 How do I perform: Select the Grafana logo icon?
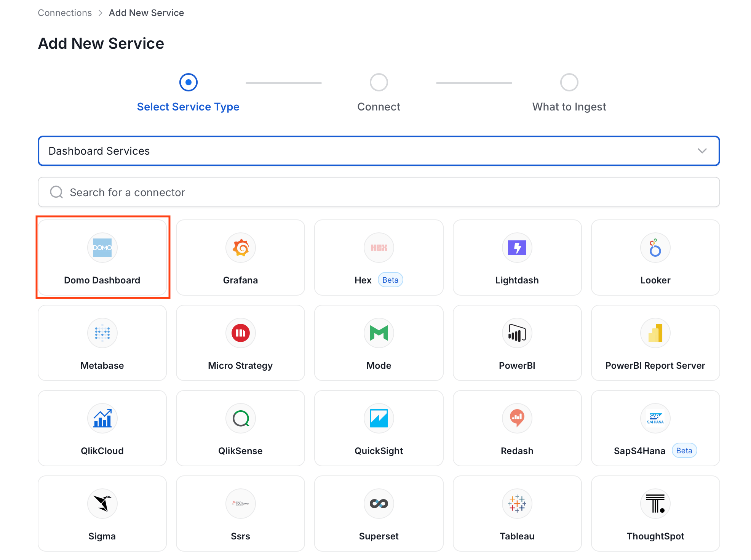[x=240, y=248]
